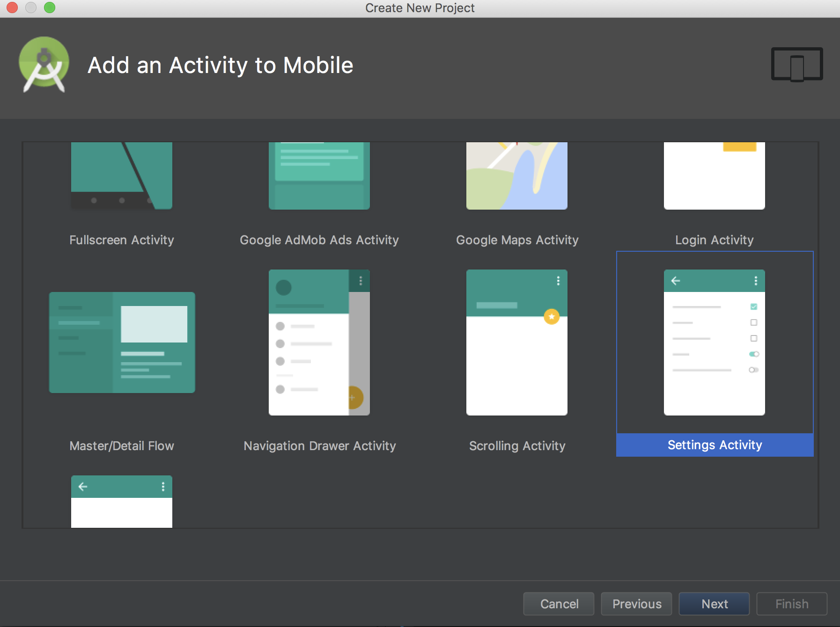Click the disabled Finish button
This screenshot has height=627, width=840.
click(x=791, y=604)
